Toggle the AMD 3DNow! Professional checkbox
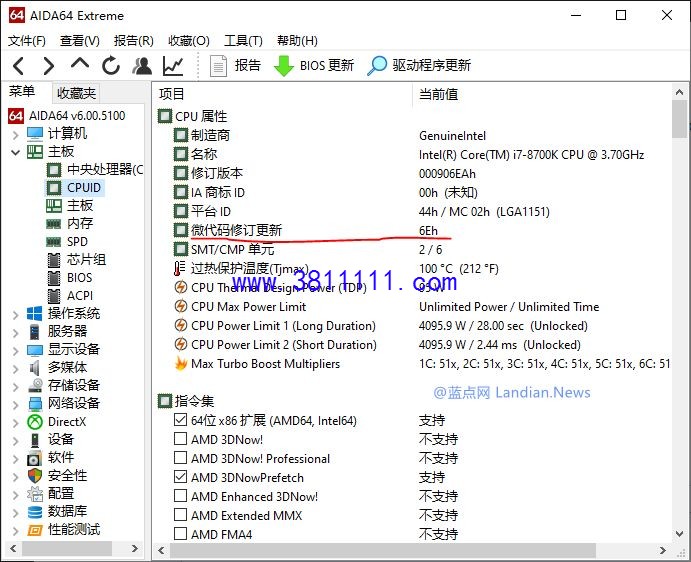The height and width of the screenshot is (562, 691). pos(180,458)
